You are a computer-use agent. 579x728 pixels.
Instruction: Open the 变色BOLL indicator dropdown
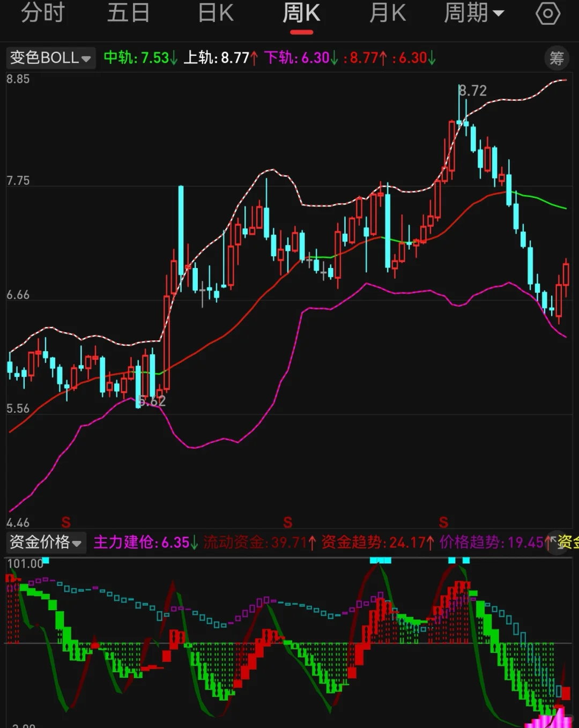(x=50, y=57)
